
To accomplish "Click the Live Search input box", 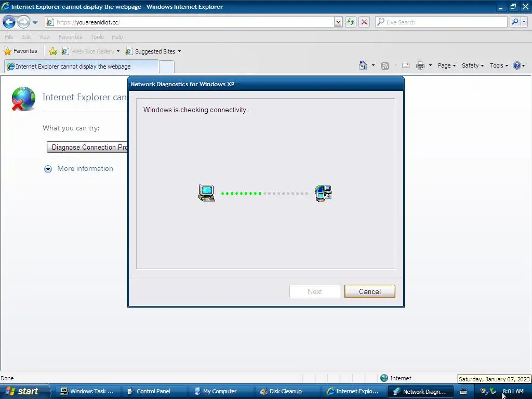I will pyautogui.click(x=441, y=22).
